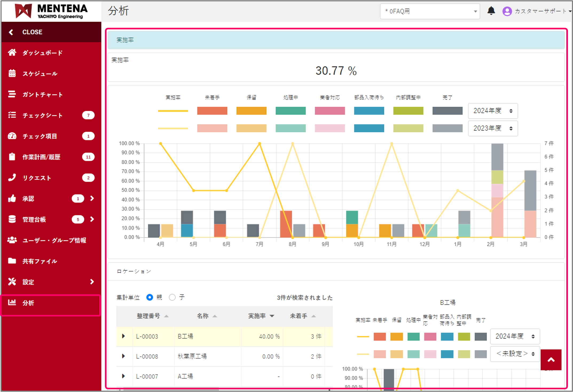Screen dimensions: 573x392
Task: Click the スケジュール calendar icon
Action: pos(12,73)
